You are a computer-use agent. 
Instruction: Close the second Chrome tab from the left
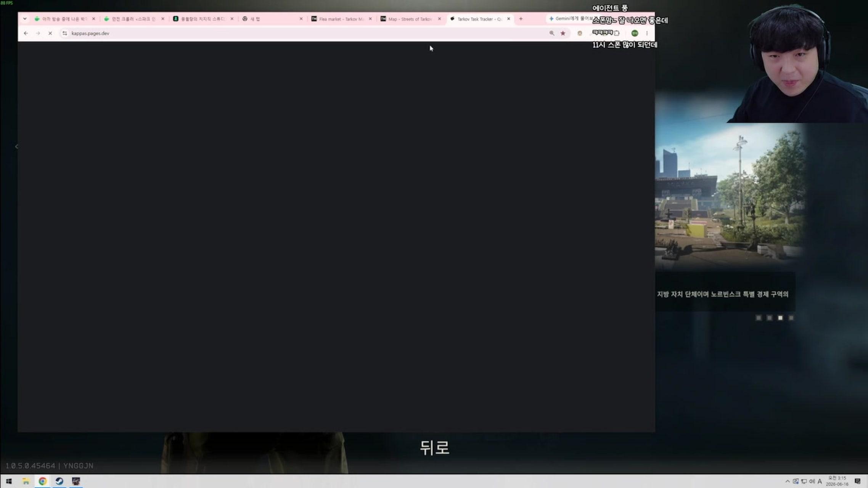[x=163, y=19]
